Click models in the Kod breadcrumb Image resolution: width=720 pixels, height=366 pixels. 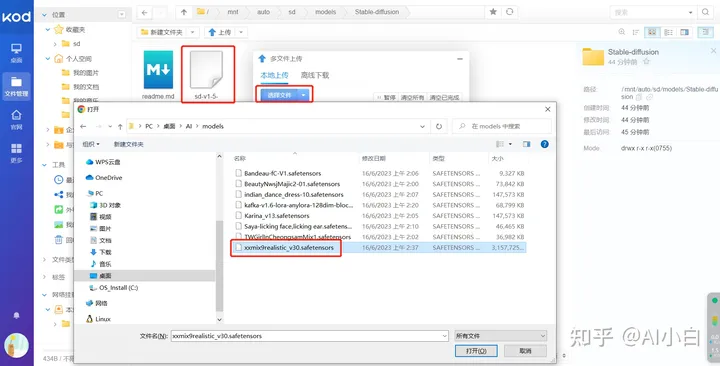point(326,12)
